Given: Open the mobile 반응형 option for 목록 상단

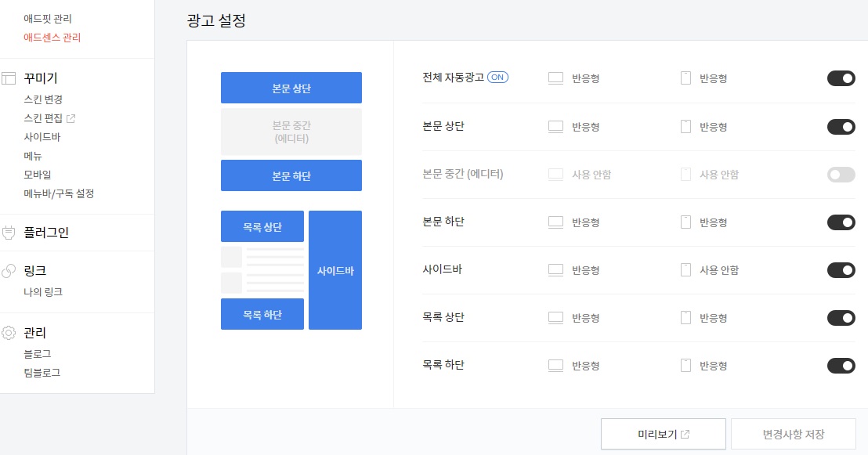Looking at the screenshot, I should pyautogui.click(x=714, y=318).
